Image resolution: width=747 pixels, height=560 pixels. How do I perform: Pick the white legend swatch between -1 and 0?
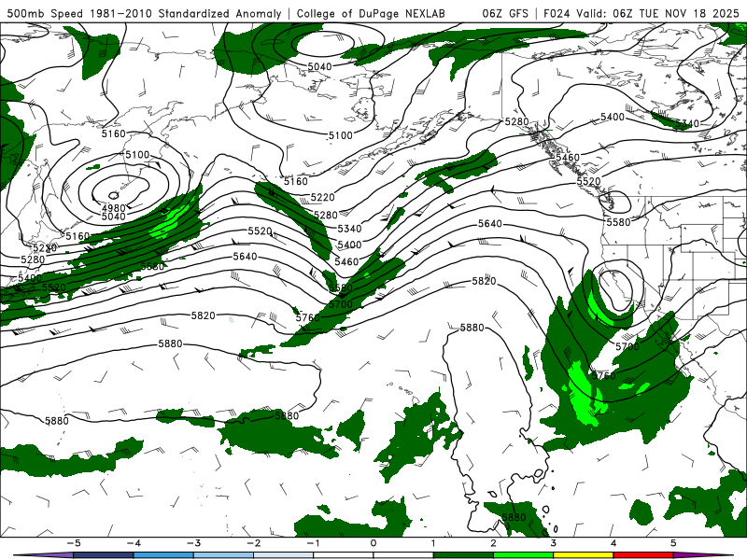(344, 555)
